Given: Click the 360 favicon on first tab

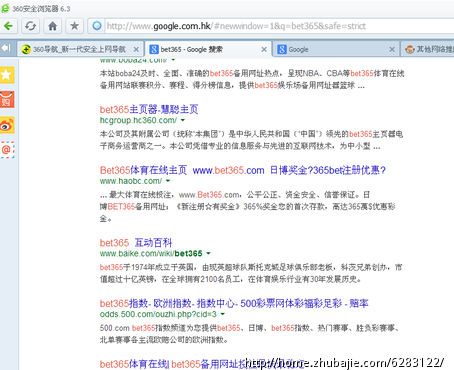Looking at the screenshot, I should point(26,49).
